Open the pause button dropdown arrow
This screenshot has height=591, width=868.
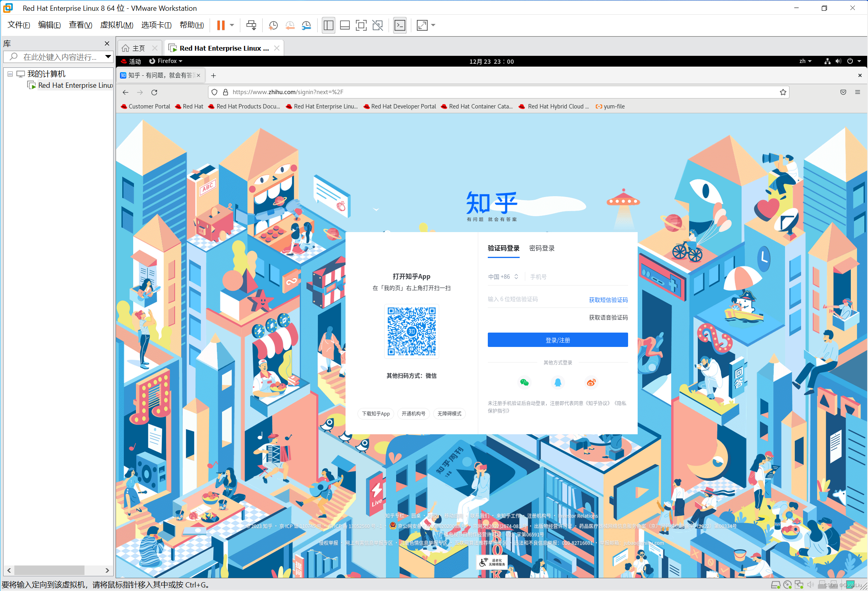click(x=232, y=25)
